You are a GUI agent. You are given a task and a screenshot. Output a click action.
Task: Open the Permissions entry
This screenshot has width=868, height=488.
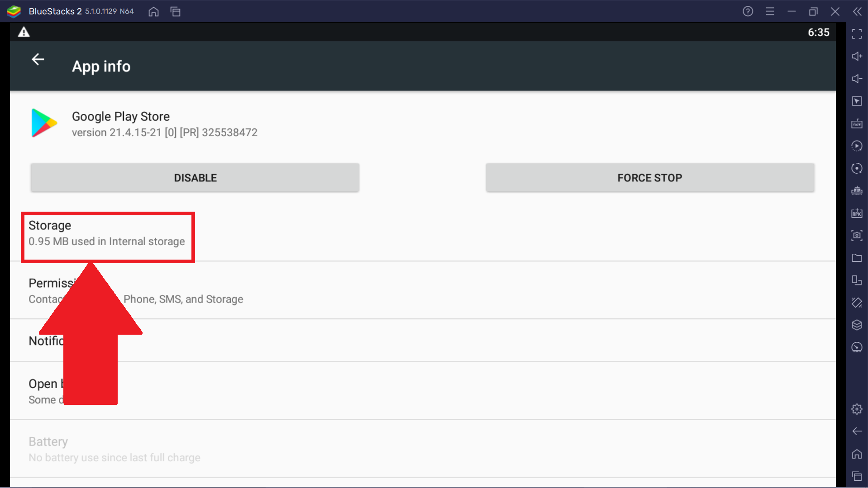coord(423,291)
